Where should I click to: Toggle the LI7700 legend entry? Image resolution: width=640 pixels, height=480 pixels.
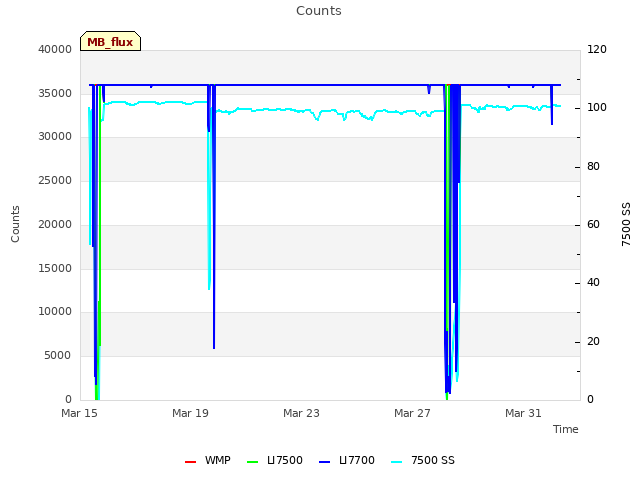pos(347,460)
